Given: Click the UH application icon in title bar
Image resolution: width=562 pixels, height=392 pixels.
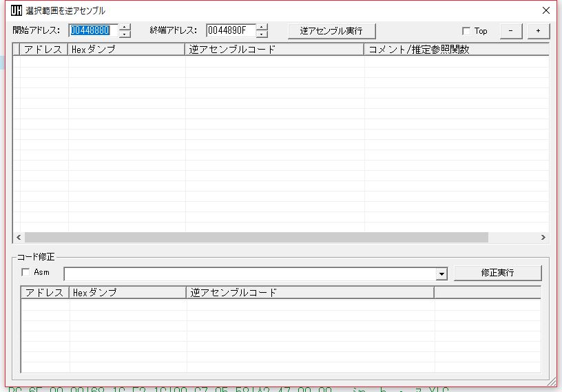Looking at the screenshot, I should (x=16, y=10).
